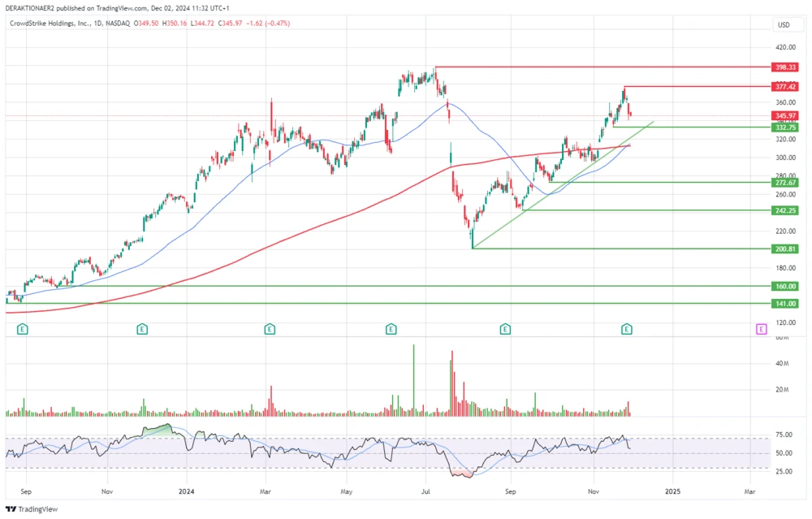
Task: Click the green 200.81 support price label
Action: tap(785, 249)
